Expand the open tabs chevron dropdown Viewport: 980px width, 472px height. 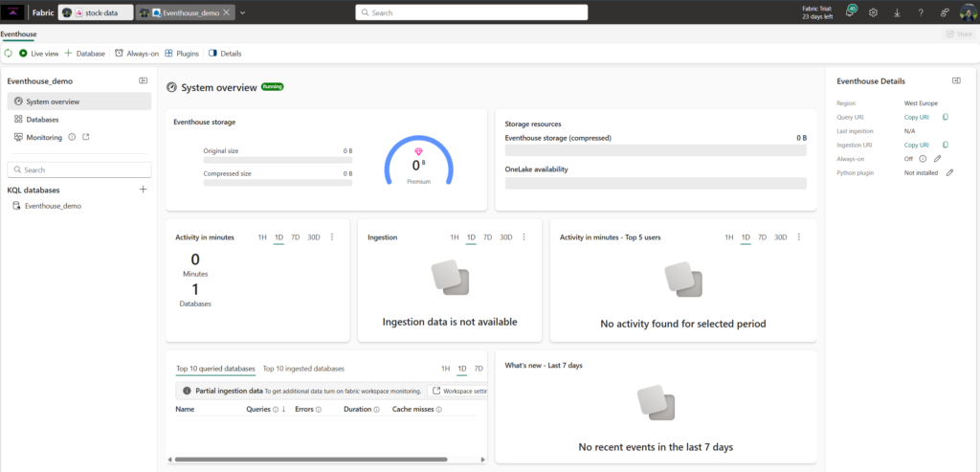[x=242, y=13]
